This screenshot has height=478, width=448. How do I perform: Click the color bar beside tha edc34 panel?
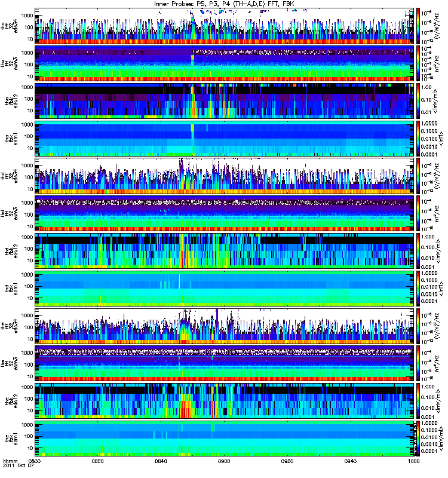418,26
